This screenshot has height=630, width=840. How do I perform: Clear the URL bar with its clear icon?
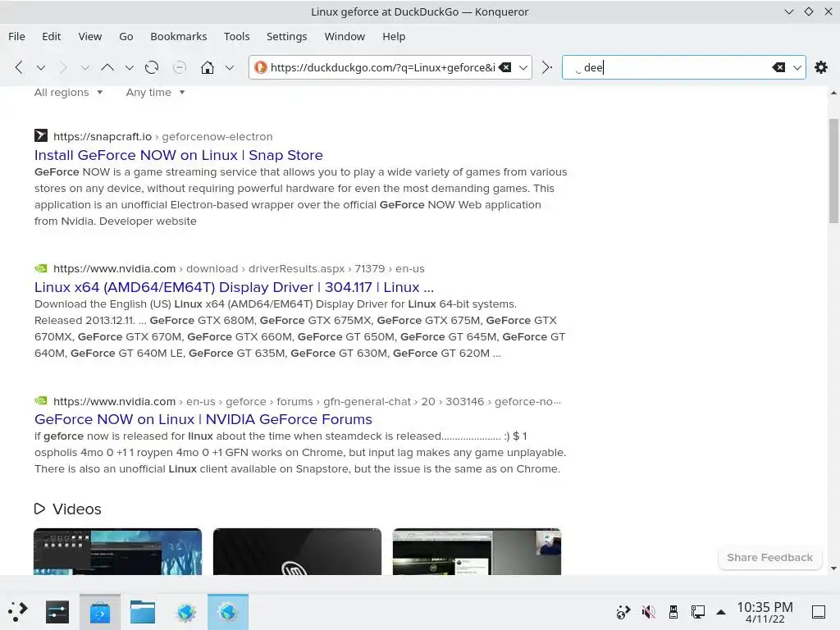click(x=504, y=67)
